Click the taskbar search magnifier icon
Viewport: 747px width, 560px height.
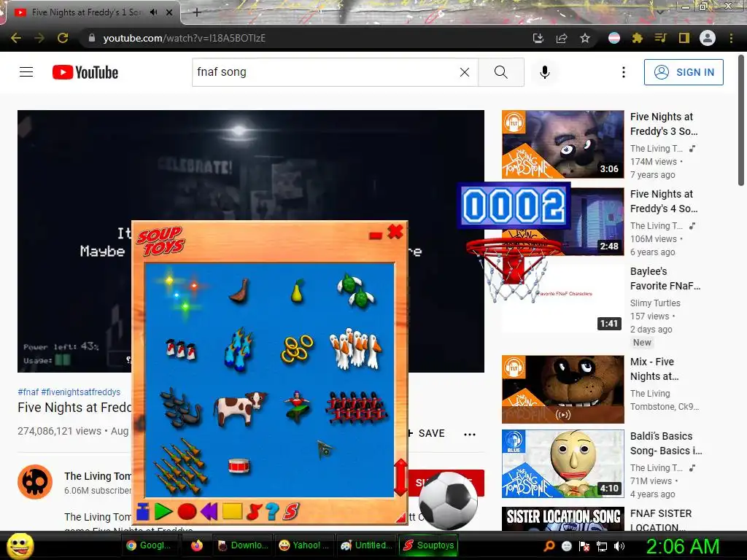pyautogui.click(x=549, y=546)
